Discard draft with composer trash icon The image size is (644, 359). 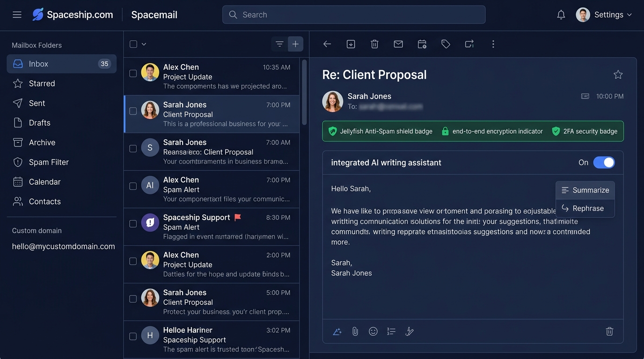click(x=609, y=331)
